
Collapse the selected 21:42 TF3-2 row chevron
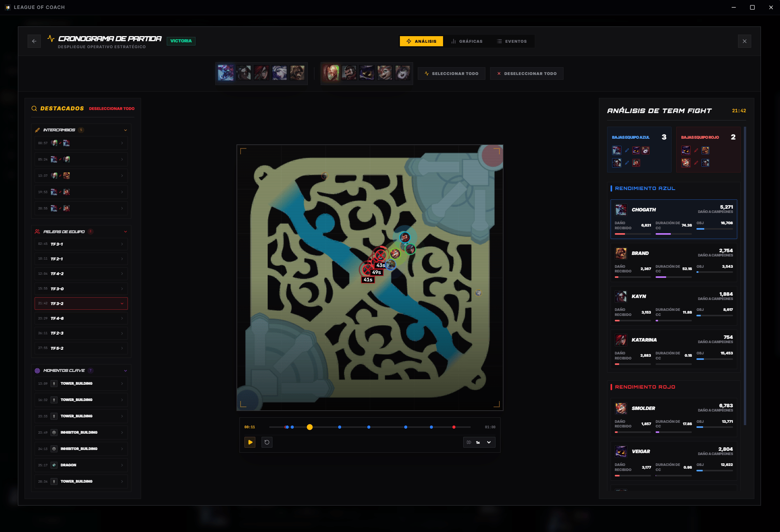122,304
